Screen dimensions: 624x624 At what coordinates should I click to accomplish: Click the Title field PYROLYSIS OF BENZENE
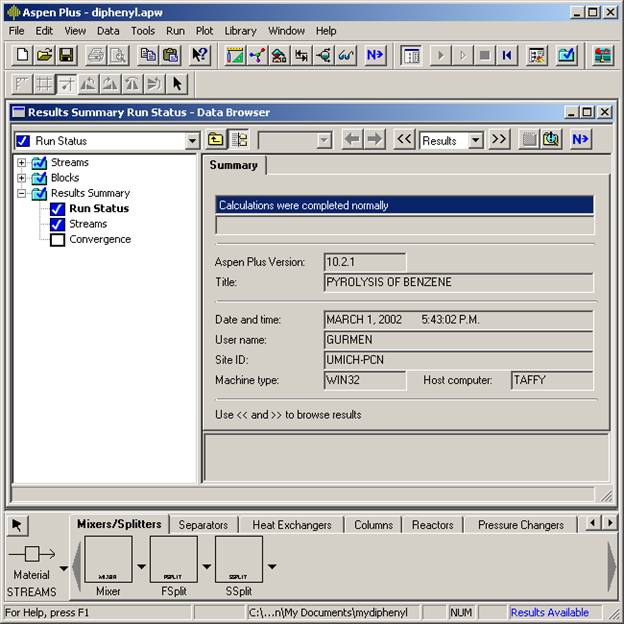pos(458,283)
